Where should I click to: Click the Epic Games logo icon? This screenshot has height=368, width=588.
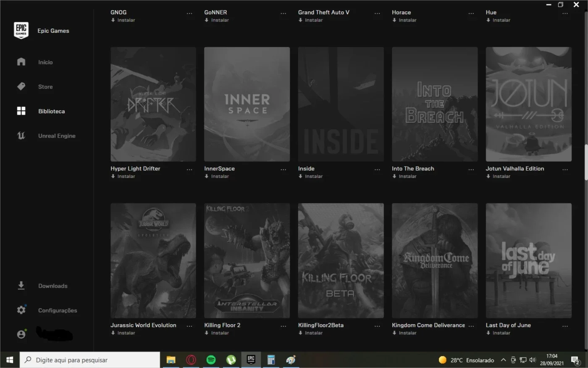[21, 31]
